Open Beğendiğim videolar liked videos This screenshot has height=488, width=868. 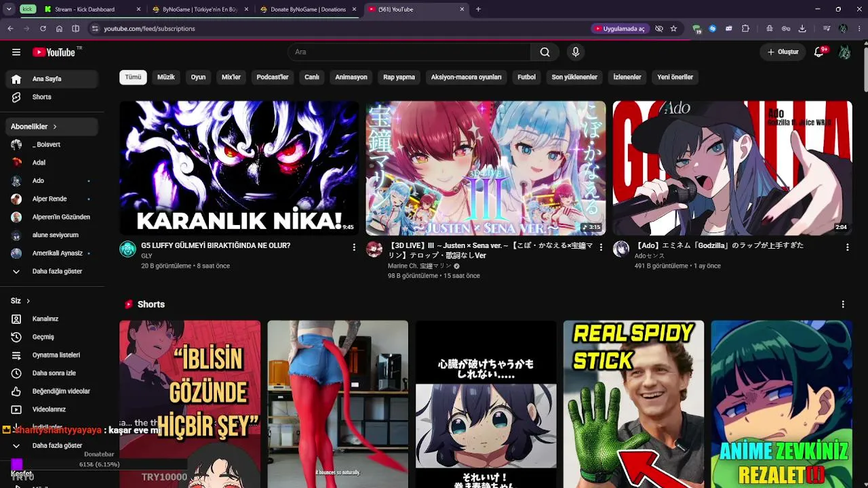pos(52,391)
